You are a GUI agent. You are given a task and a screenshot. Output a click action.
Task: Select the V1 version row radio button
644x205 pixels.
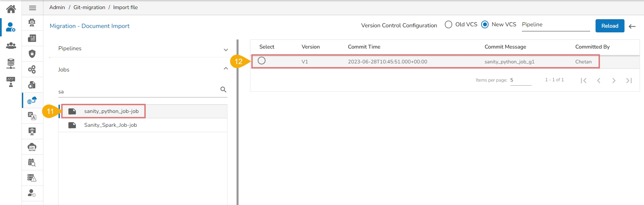tap(261, 61)
